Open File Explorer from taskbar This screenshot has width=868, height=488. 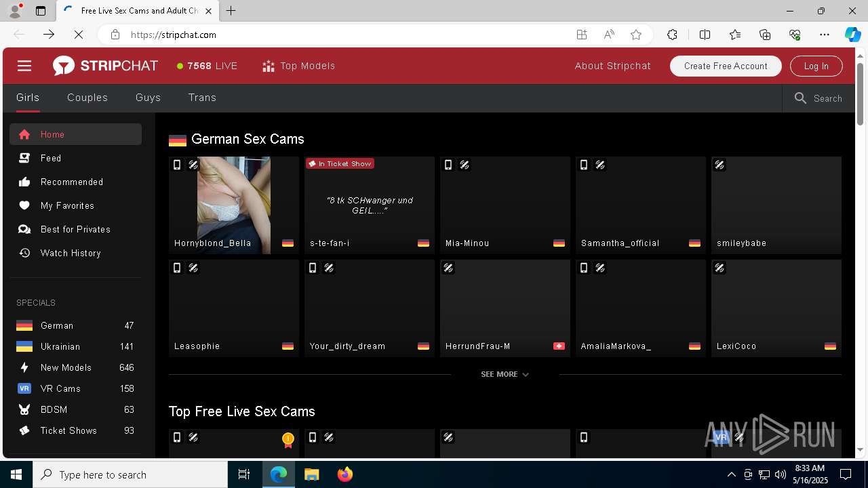pos(311,474)
